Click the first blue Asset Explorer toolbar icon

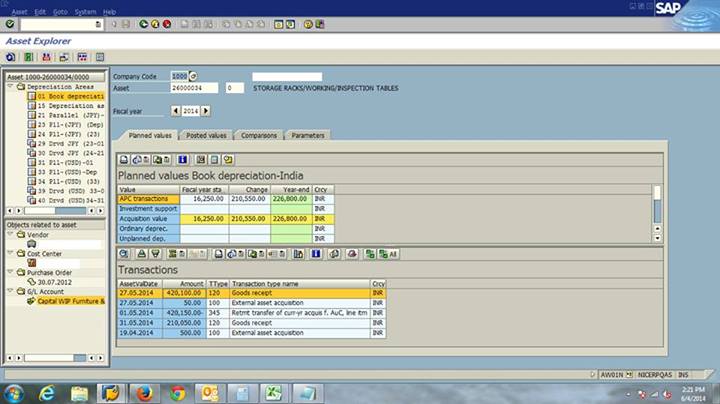click(11, 57)
